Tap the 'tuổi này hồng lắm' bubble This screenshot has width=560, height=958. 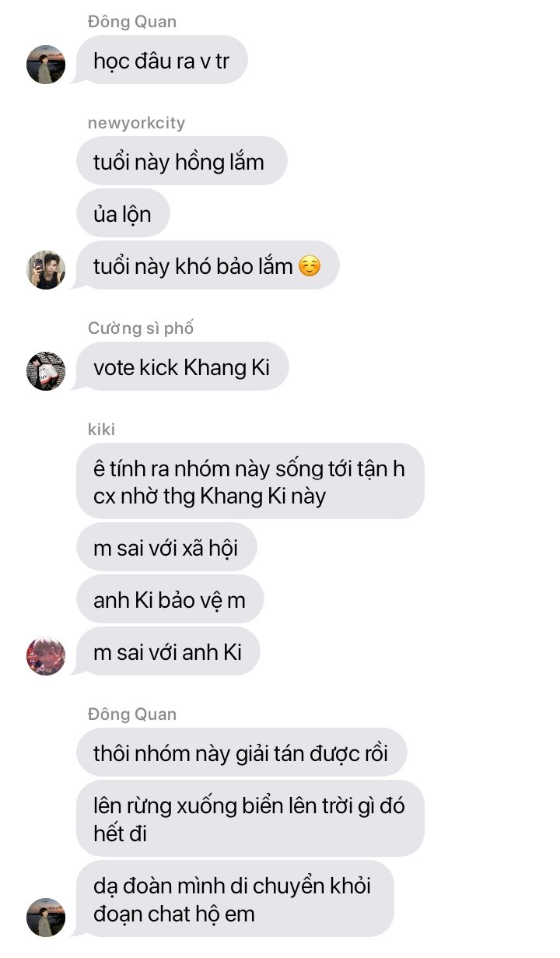[x=181, y=161]
